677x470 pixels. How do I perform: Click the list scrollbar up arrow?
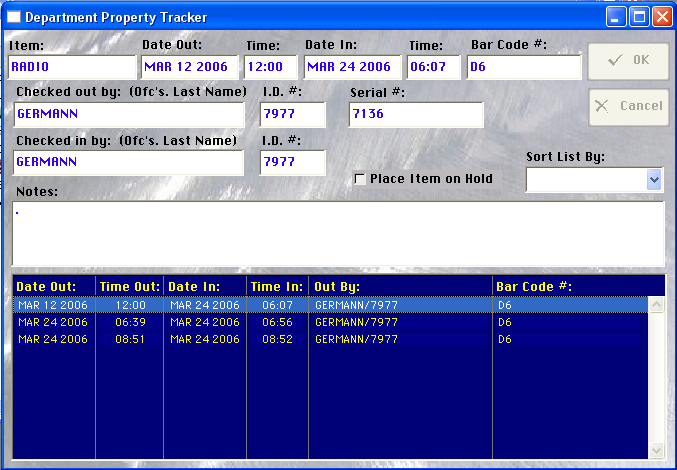pyautogui.click(x=657, y=304)
